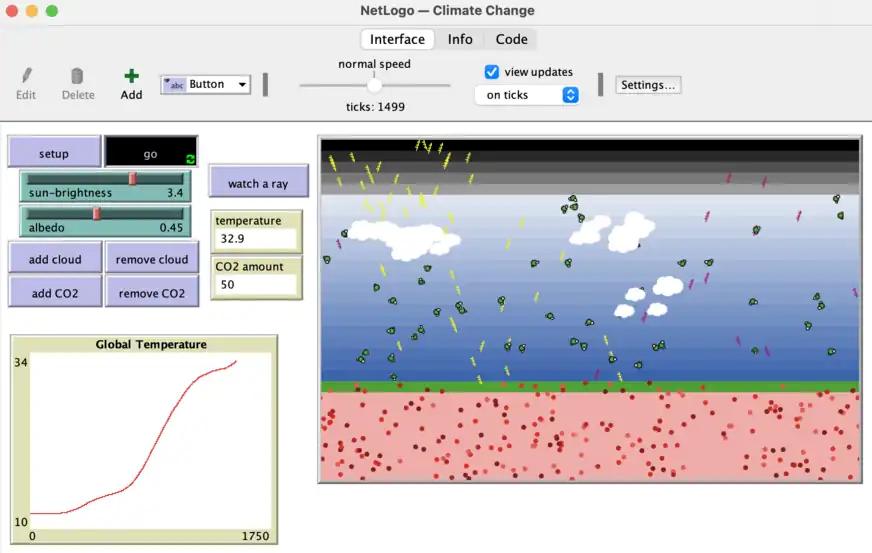Click the Edit pencil icon
The height and width of the screenshot is (553, 872).
(x=26, y=76)
